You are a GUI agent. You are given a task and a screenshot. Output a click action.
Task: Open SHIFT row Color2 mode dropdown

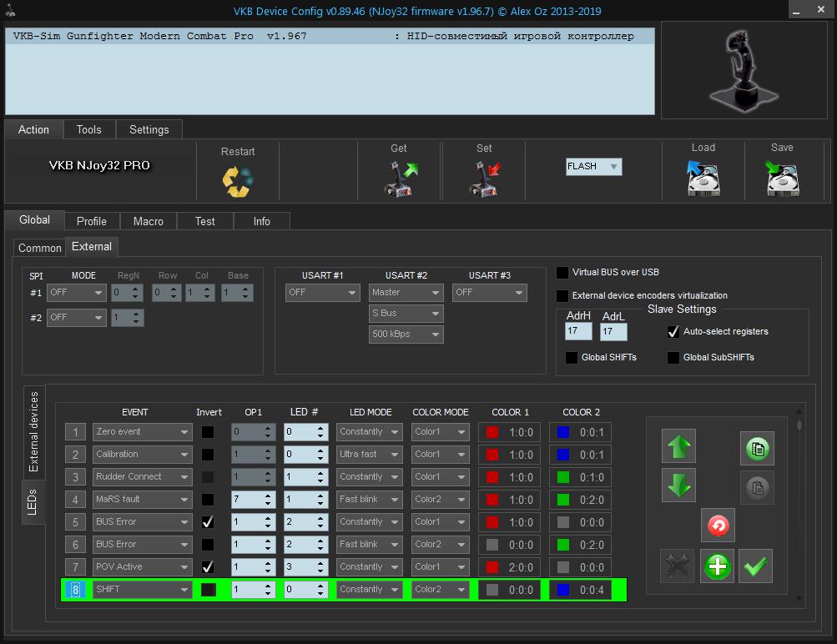click(x=440, y=590)
